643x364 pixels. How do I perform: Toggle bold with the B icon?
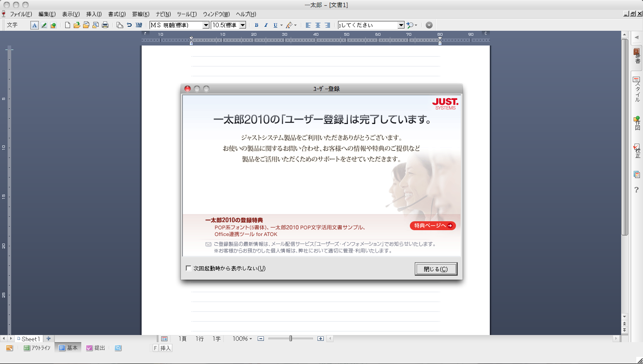click(256, 25)
